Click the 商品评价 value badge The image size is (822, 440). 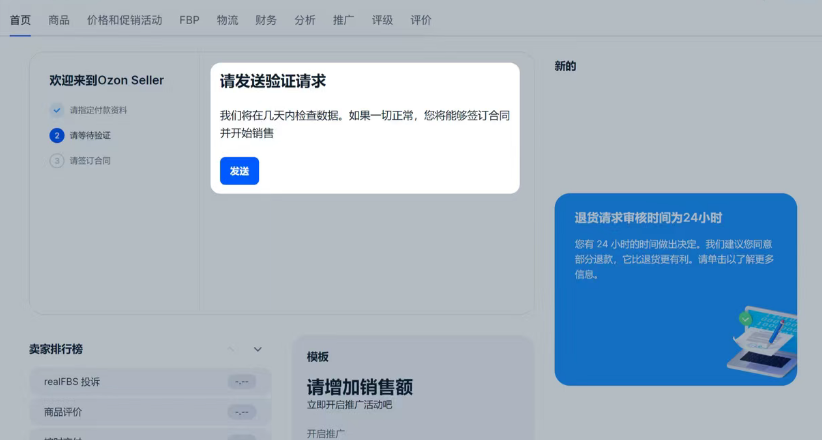coord(242,412)
